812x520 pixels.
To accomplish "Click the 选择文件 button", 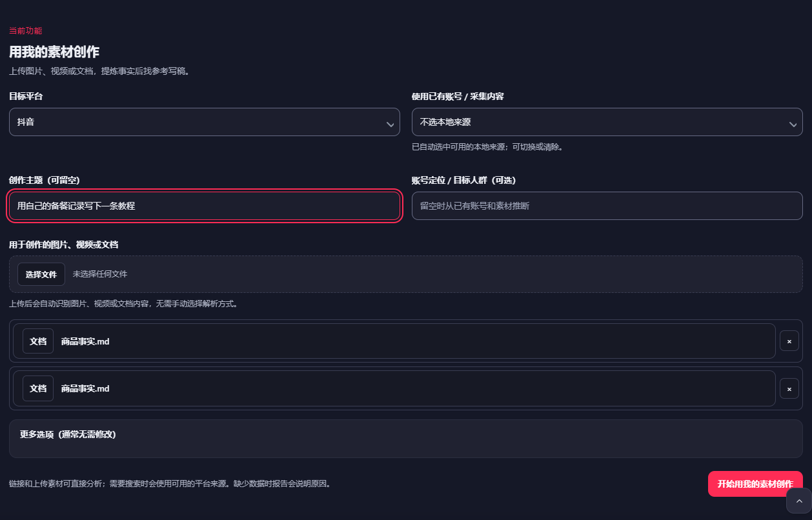I will [x=41, y=274].
